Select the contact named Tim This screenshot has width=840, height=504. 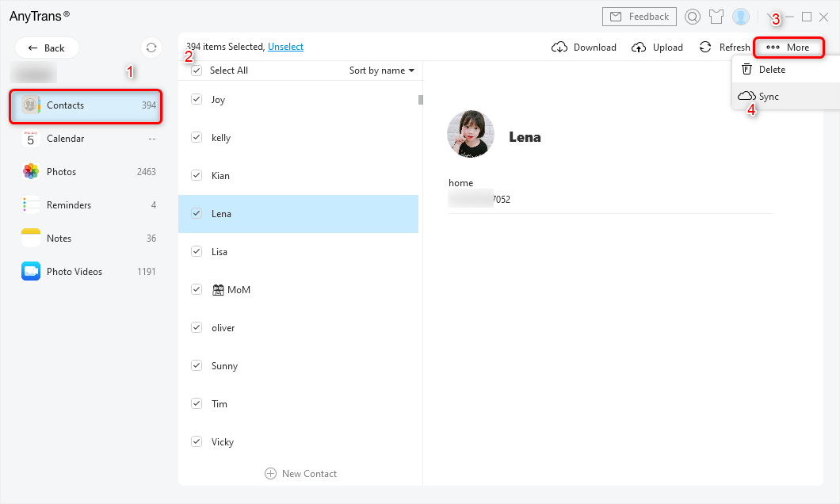pos(219,404)
